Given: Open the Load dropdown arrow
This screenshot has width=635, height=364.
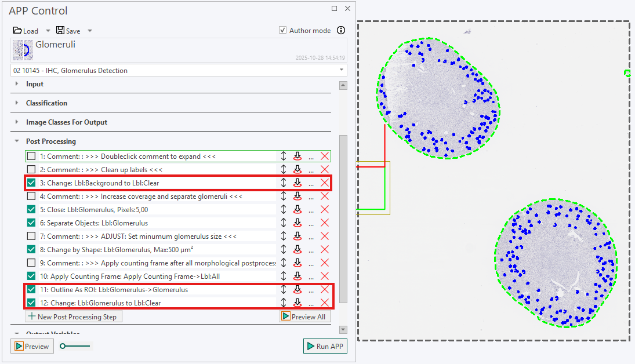Looking at the screenshot, I should click(48, 31).
